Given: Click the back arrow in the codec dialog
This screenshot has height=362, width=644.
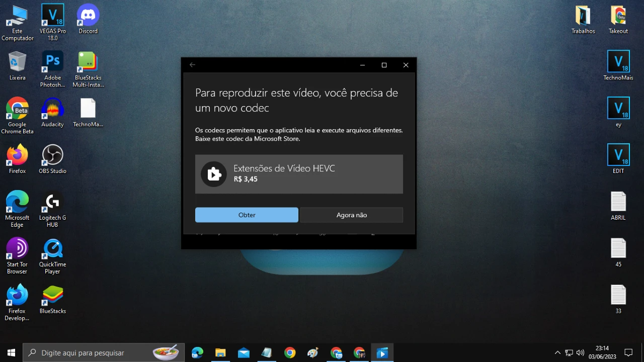Looking at the screenshot, I should pyautogui.click(x=192, y=65).
